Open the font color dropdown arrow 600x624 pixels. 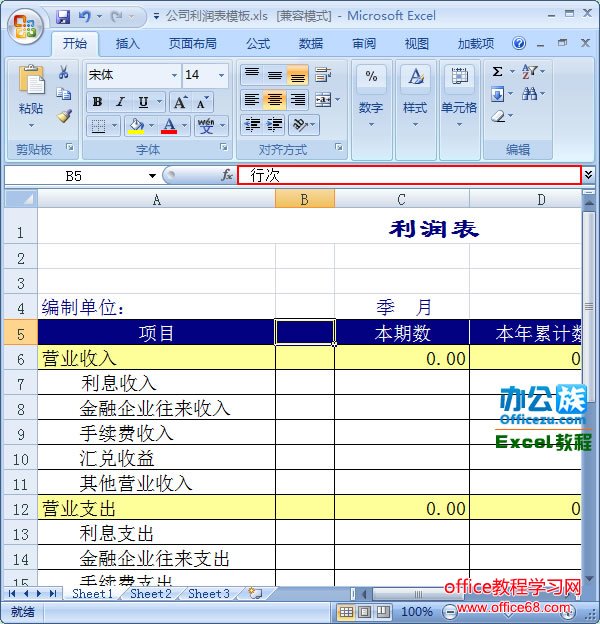(x=184, y=126)
